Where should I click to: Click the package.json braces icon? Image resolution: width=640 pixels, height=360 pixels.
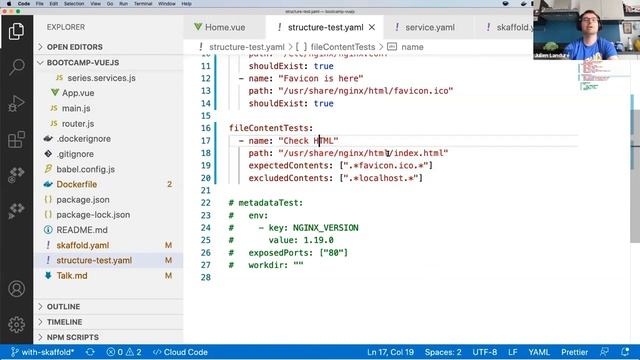point(48,200)
